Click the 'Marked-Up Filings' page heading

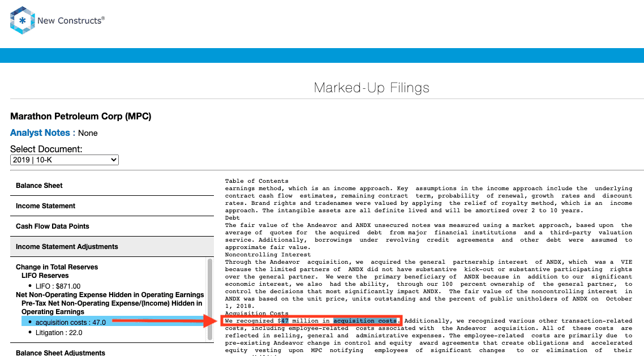click(372, 88)
